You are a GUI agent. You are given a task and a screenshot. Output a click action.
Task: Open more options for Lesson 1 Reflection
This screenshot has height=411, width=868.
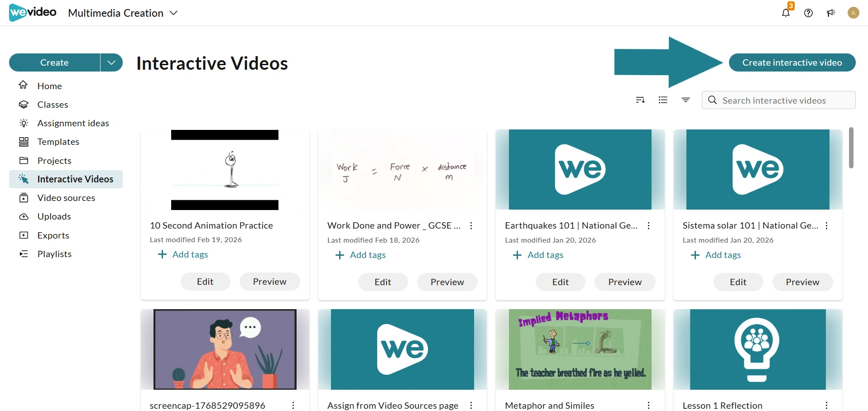pyautogui.click(x=826, y=406)
